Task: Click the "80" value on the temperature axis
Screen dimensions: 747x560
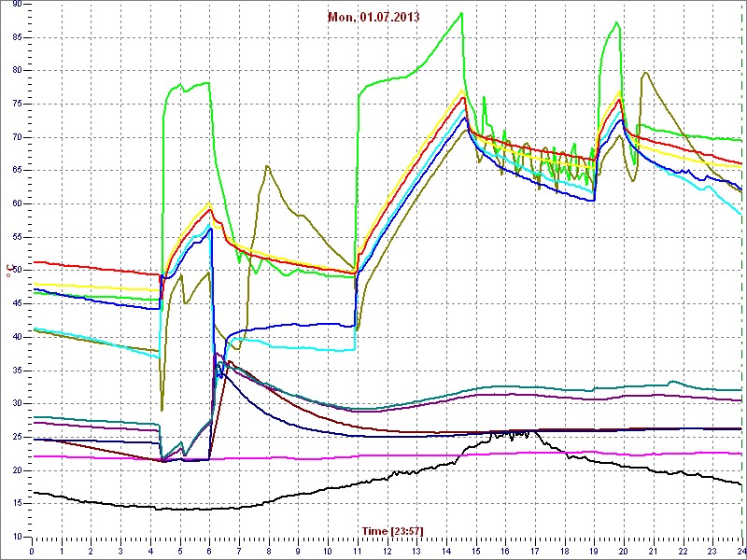Action: [18, 71]
